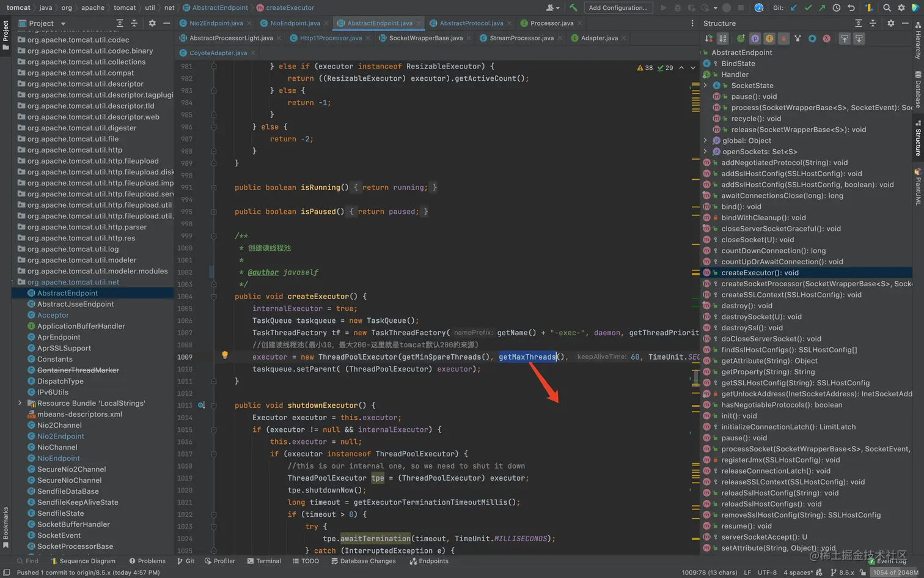
Task: Click the warnings count indicator 38
Action: [645, 68]
